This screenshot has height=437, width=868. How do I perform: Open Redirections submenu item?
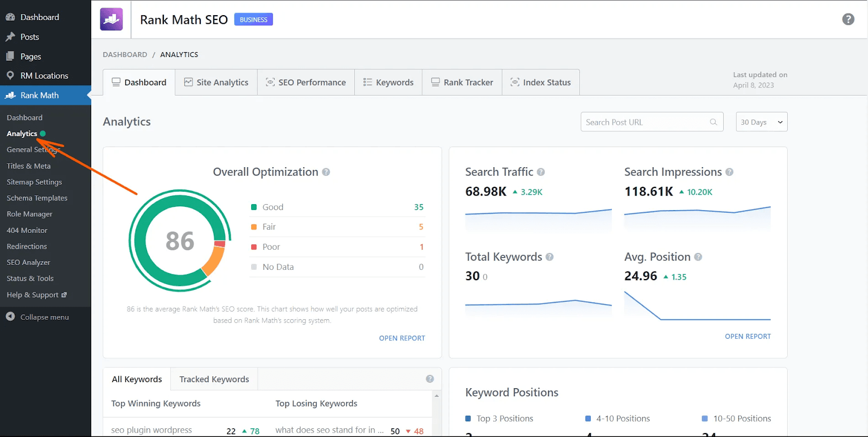pyautogui.click(x=27, y=246)
